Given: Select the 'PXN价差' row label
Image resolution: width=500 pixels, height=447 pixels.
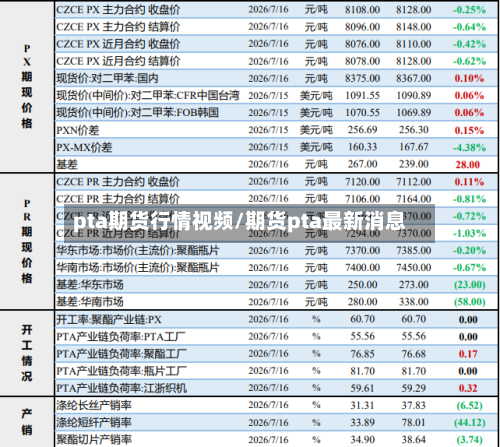Looking at the screenshot, I should click(x=78, y=130).
